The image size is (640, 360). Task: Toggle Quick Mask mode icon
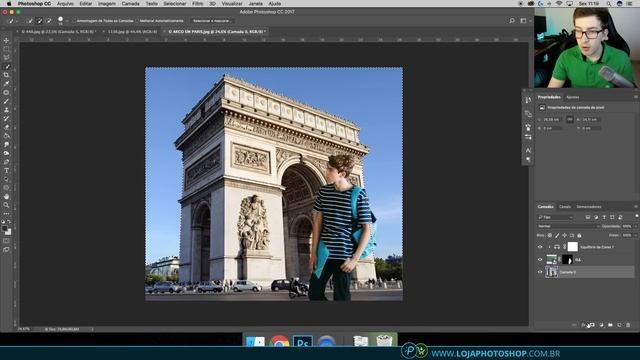6,241
